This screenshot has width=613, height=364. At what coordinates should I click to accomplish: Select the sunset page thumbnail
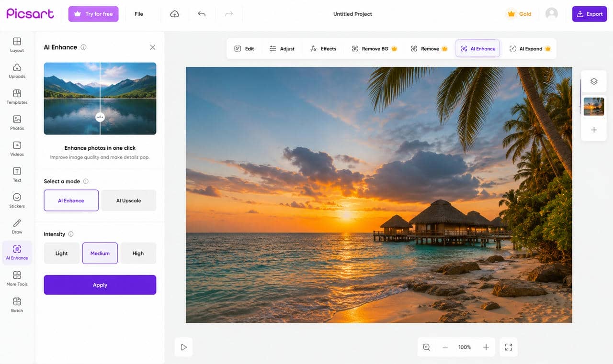[x=594, y=106]
